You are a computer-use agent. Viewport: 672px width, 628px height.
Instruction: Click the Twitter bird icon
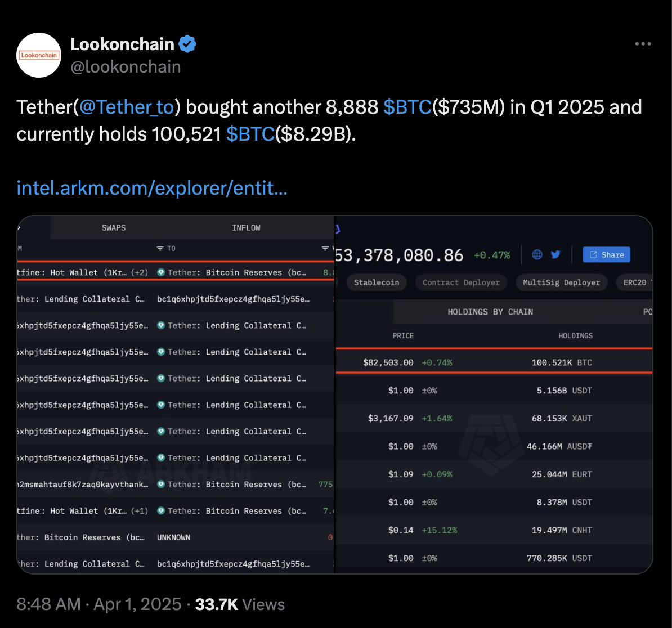click(x=555, y=254)
